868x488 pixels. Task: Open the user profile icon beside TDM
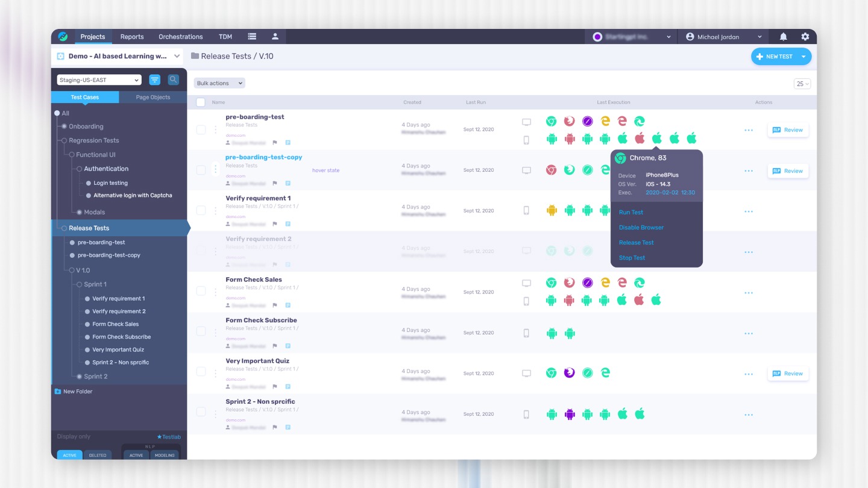275,37
